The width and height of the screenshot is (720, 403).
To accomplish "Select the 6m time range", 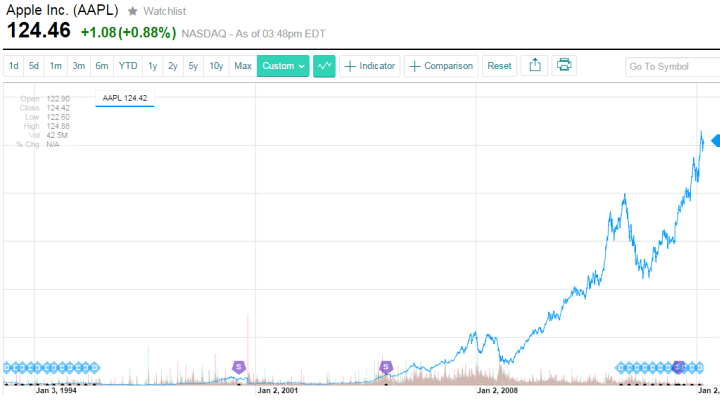I will coord(101,66).
